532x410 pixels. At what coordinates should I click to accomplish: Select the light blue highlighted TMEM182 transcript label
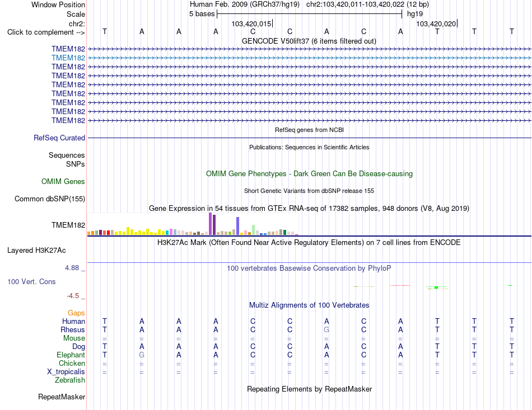pyautogui.click(x=68, y=58)
